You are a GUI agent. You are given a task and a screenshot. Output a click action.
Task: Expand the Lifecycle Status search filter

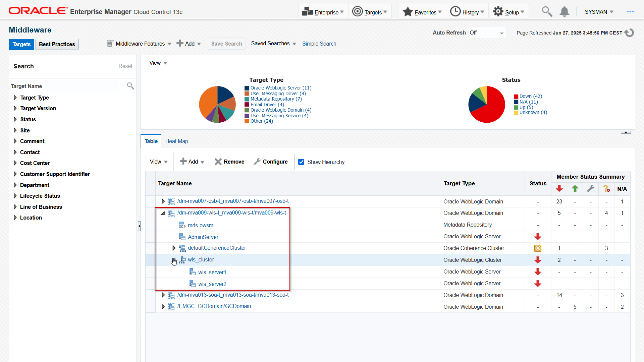[15, 196]
